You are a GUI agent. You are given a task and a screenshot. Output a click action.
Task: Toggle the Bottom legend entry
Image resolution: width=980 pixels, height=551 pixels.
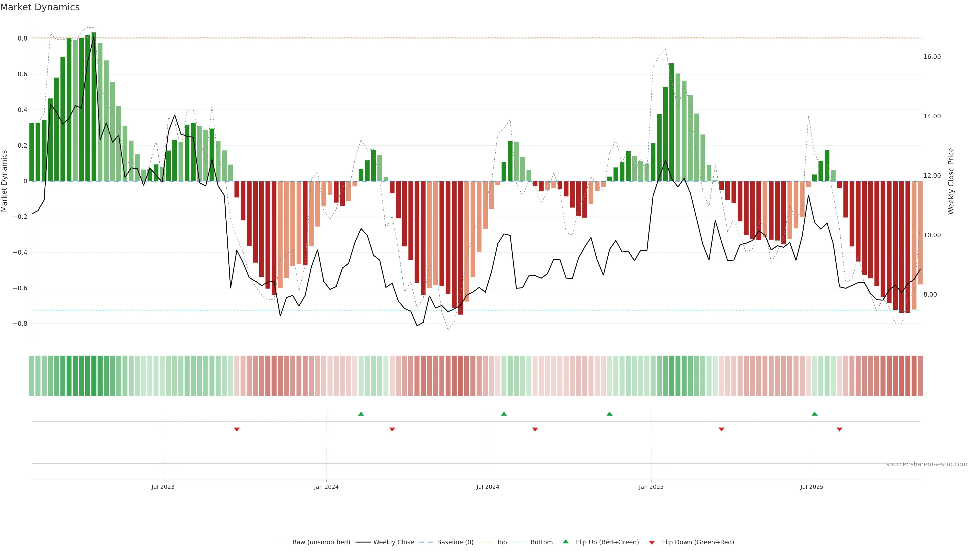[x=541, y=542]
